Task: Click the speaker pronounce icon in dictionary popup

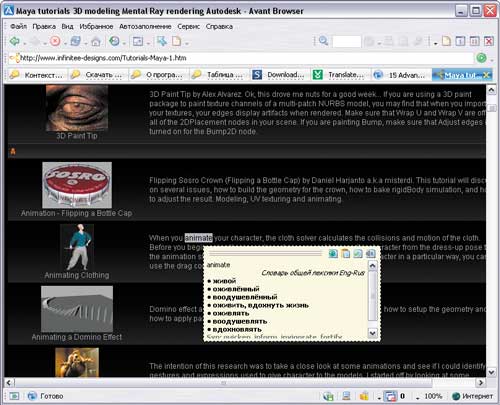Action: [370, 254]
